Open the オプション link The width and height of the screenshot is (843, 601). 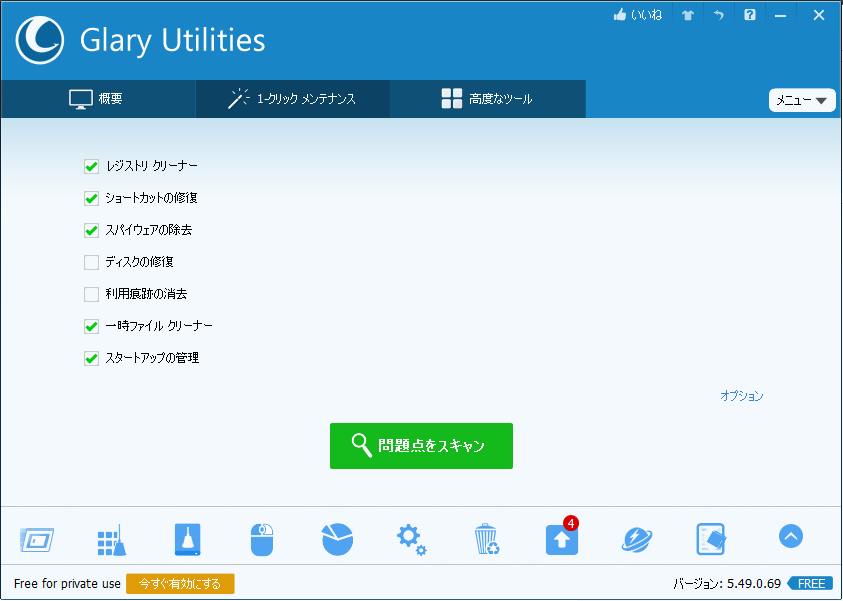[741, 396]
